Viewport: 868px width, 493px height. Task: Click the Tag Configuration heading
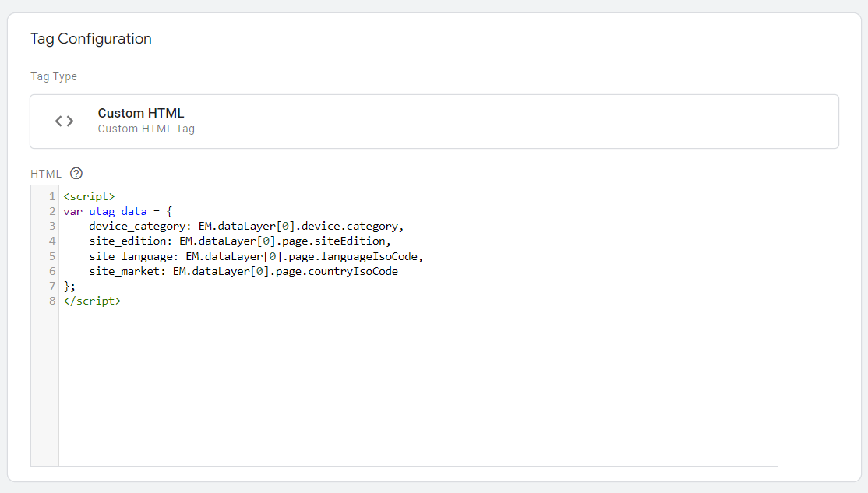91,39
